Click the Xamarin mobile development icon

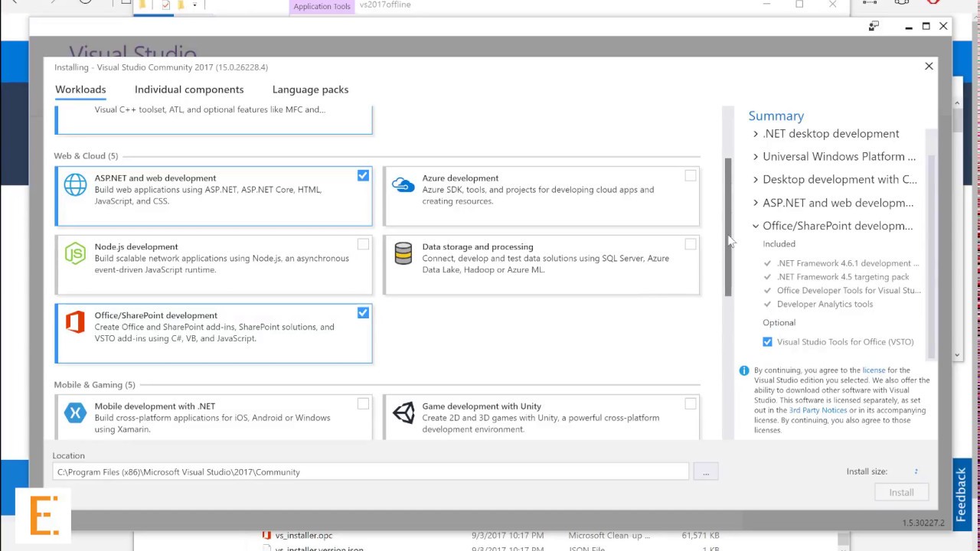[x=75, y=413]
